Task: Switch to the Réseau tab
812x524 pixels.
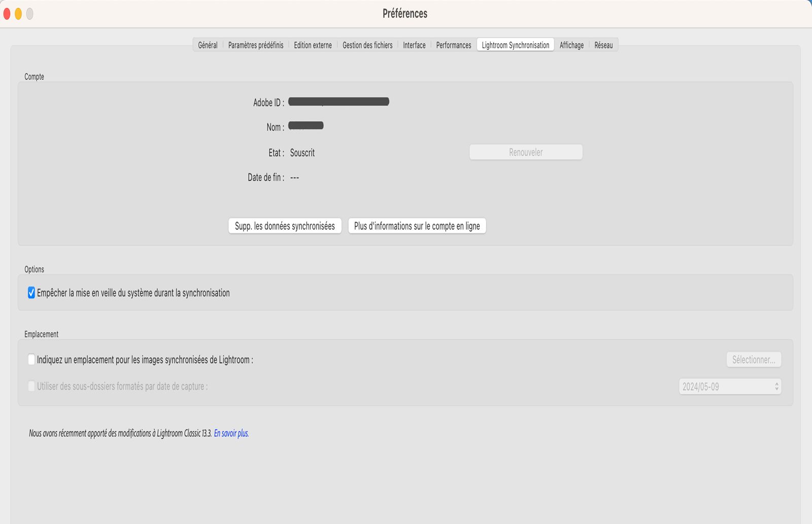Action: point(603,45)
